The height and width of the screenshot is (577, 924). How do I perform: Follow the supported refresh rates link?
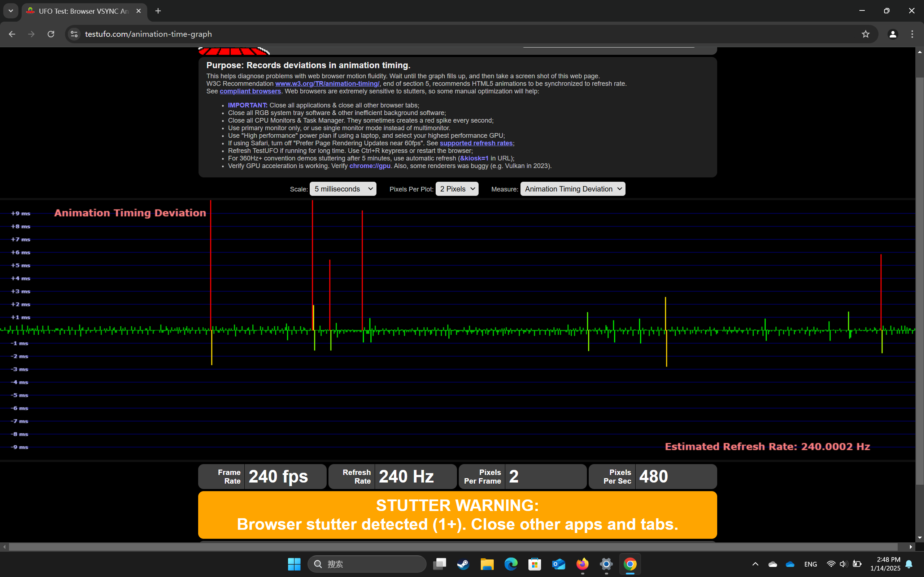tap(476, 143)
